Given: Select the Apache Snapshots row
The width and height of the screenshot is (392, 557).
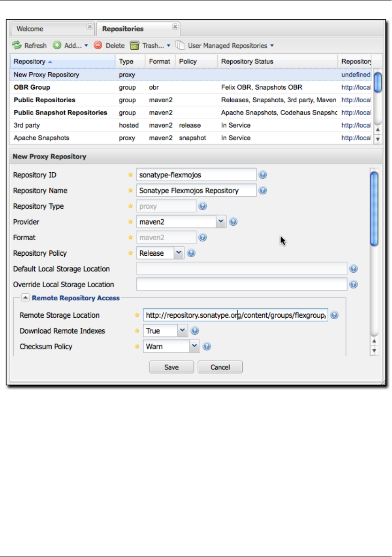Looking at the screenshot, I should [x=191, y=138].
